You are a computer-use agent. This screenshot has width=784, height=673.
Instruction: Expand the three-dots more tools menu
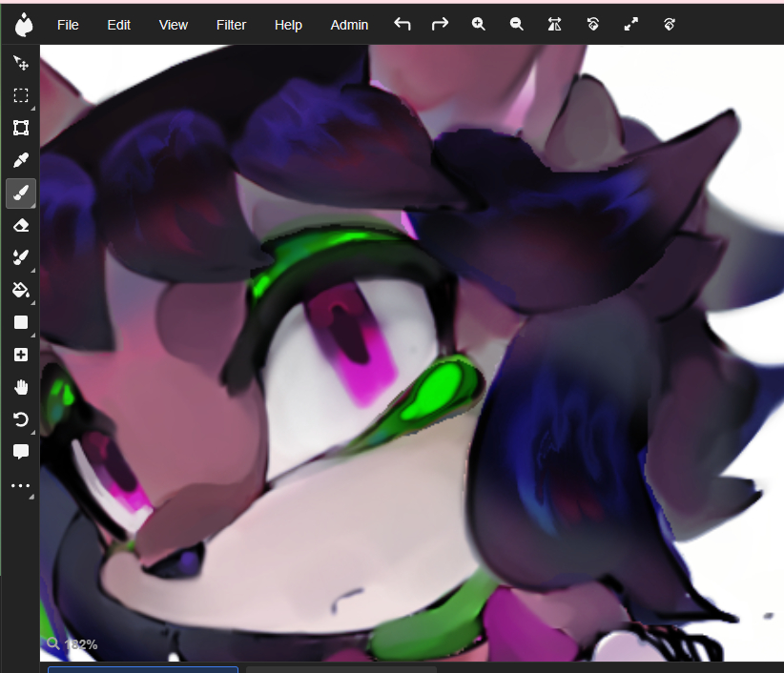20,485
